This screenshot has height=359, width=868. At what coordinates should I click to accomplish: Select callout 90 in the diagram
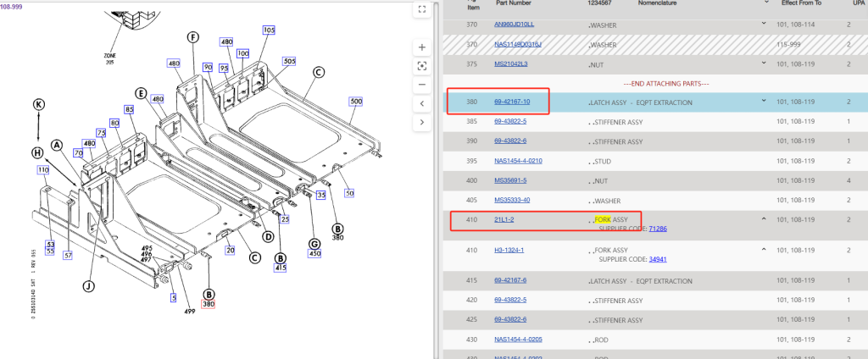[x=209, y=67]
